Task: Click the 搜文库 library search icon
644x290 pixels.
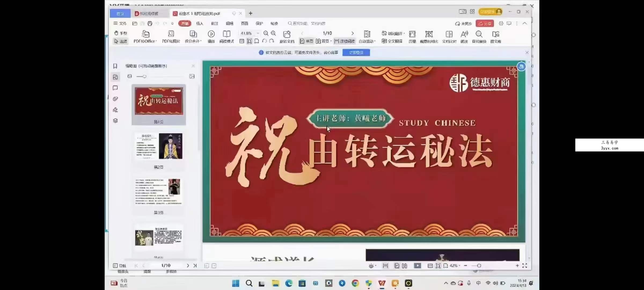Action: point(496,37)
